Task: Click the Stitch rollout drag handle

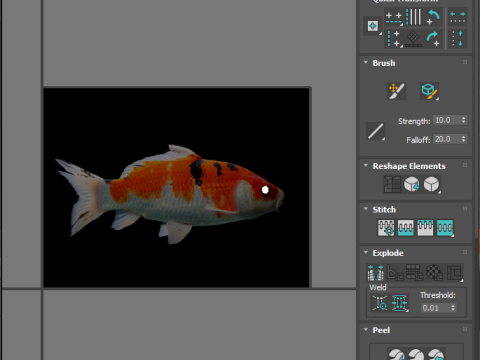Action: click(465, 209)
